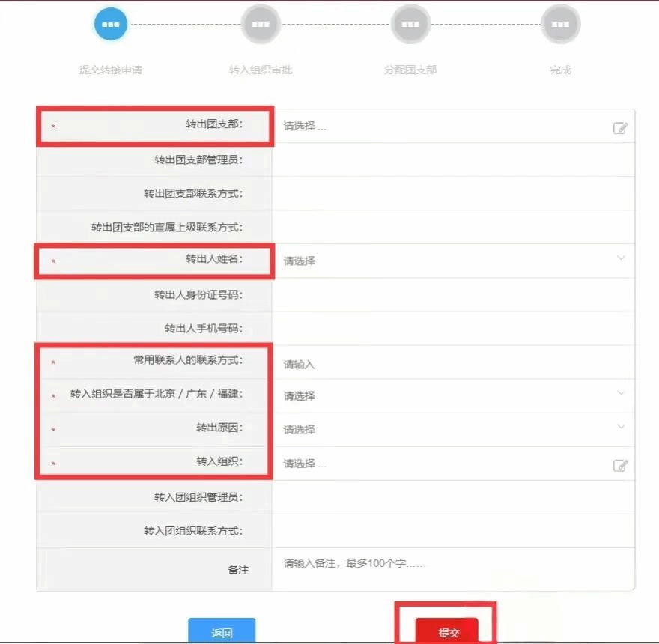The image size is (659, 644).
Task: Click the 分配团支部 step circle
Action: [410, 24]
